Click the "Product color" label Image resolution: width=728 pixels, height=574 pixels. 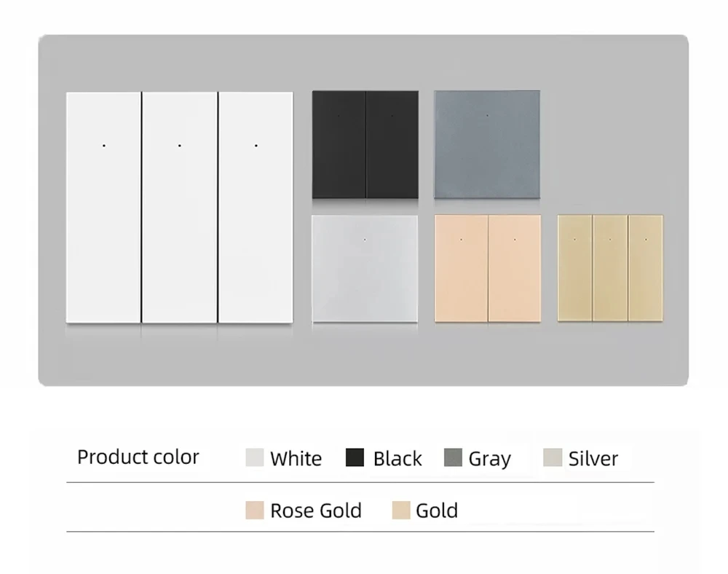138,457
